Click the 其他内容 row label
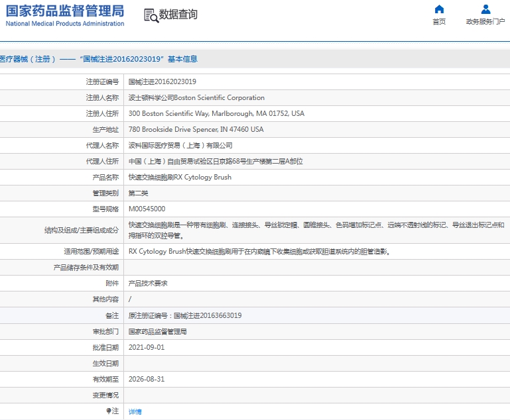This screenshot has width=510, height=420. 105,299
